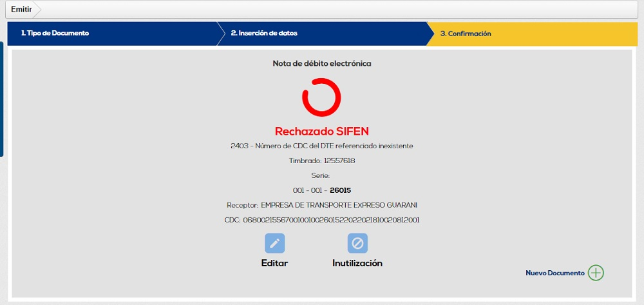
Task: Click the pencil Editar icon
Action: pyautogui.click(x=274, y=243)
